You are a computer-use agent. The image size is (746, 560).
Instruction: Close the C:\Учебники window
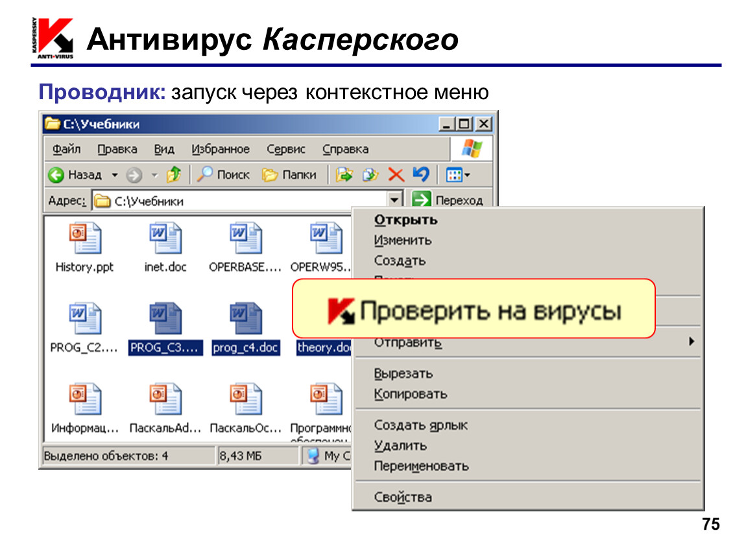click(x=484, y=124)
